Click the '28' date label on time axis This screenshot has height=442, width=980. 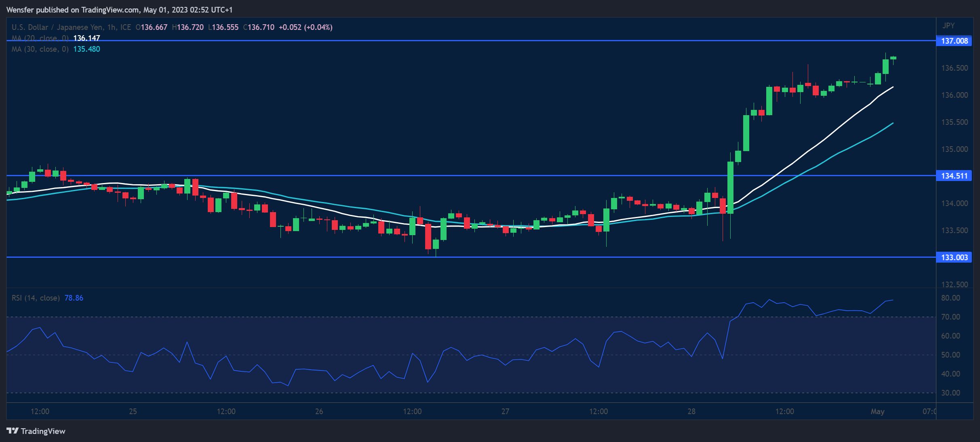coord(691,411)
